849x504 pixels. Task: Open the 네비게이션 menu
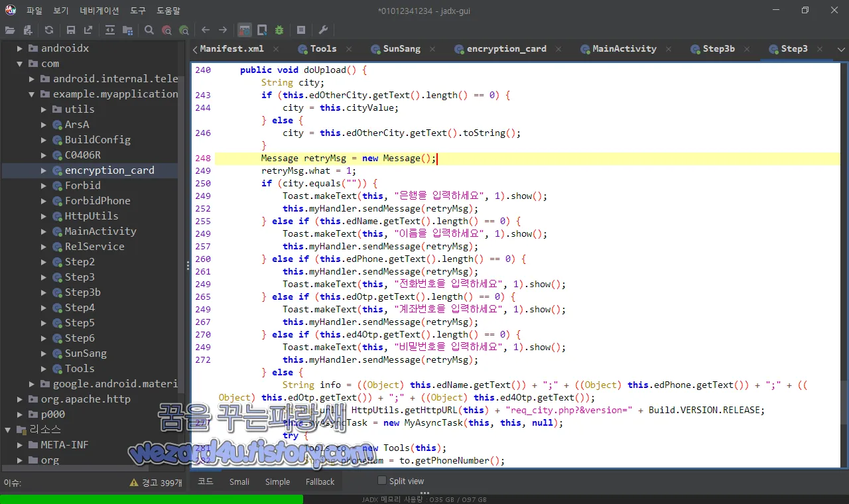pos(99,11)
